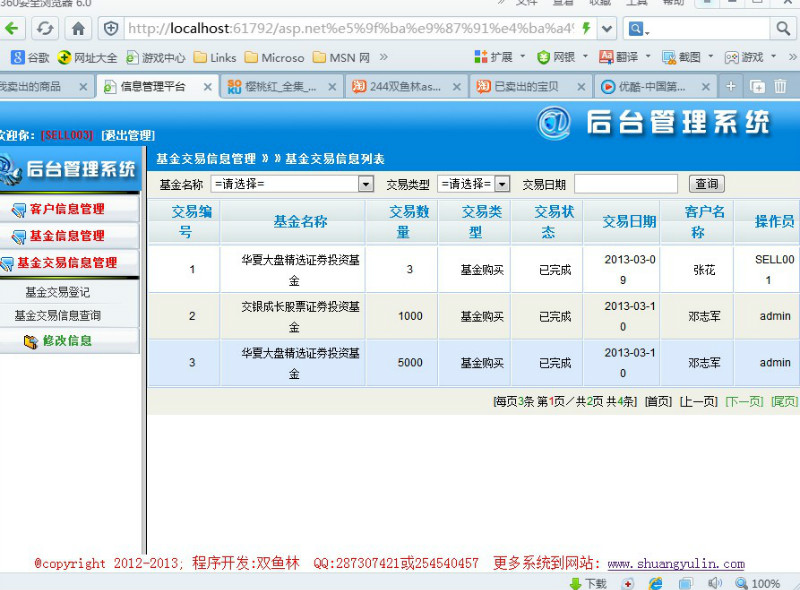Screen dimensions: 800x590
Task: Open the 基金名称 select dropdown
Action: pyautogui.click(x=292, y=184)
